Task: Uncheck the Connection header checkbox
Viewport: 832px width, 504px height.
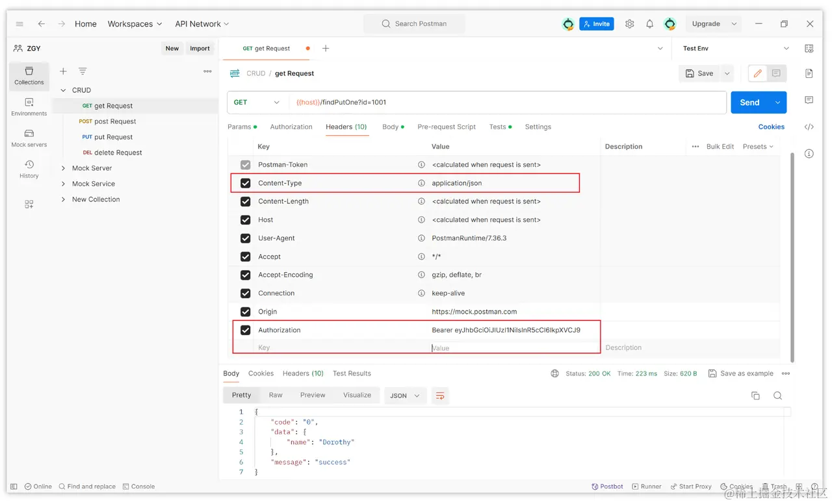Action: (x=245, y=294)
